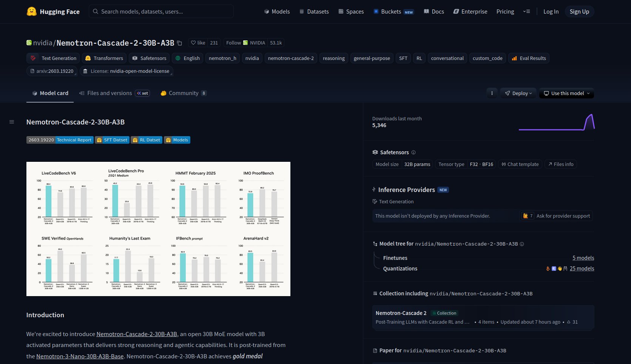This screenshot has height=364, width=631.
Task: Expand the navigation overflow menu
Action: [x=526, y=12]
